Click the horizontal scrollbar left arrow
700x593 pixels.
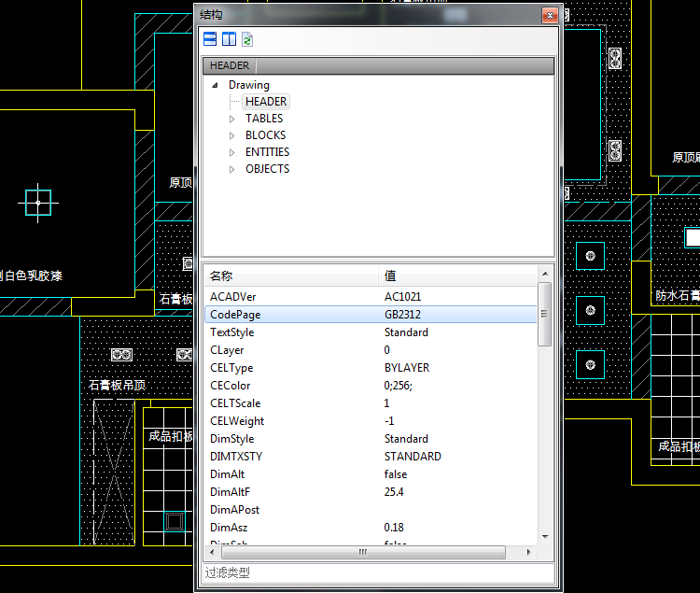(x=212, y=552)
